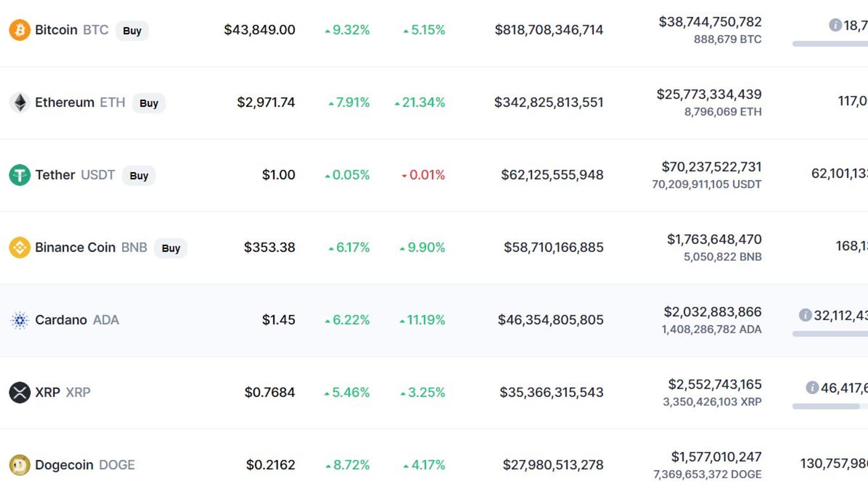The image size is (868, 488).
Task: Open the Cardano ADA coin page link
Action: pos(76,320)
